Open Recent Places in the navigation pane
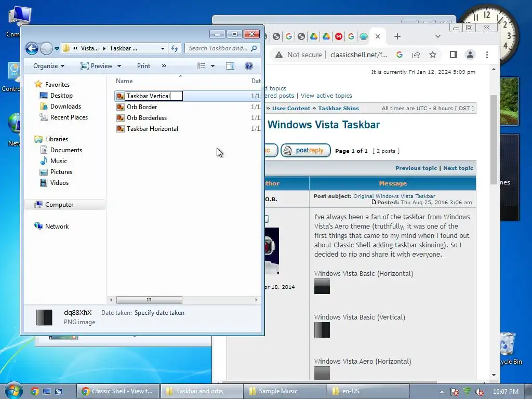 pos(69,117)
